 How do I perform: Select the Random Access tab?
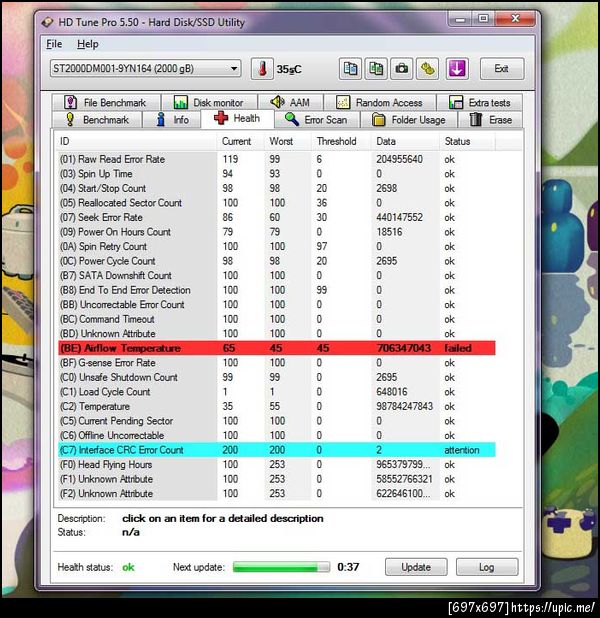(380, 102)
